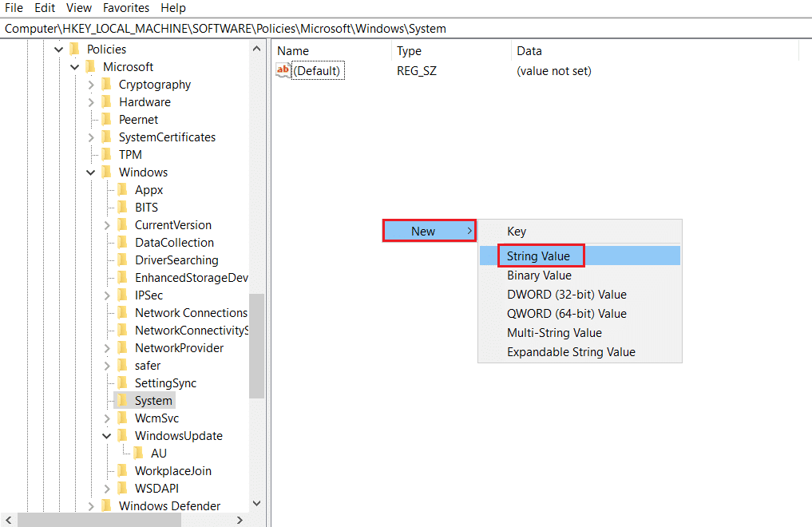This screenshot has width=812, height=527.
Task: Select the Network Connections key
Action: click(191, 313)
